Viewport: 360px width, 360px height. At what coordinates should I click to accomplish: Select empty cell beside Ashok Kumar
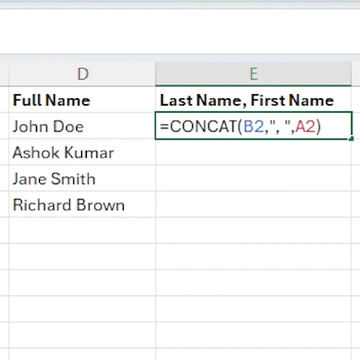click(x=253, y=152)
